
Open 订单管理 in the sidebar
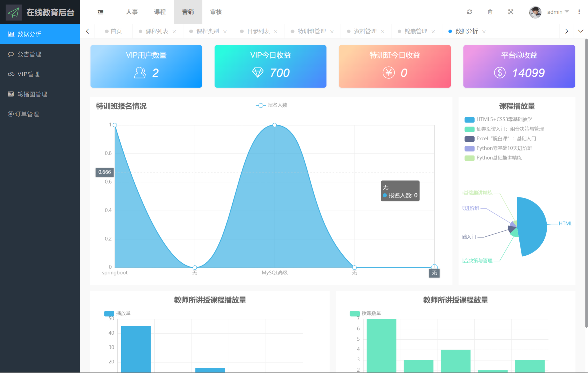tap(27, 114)
